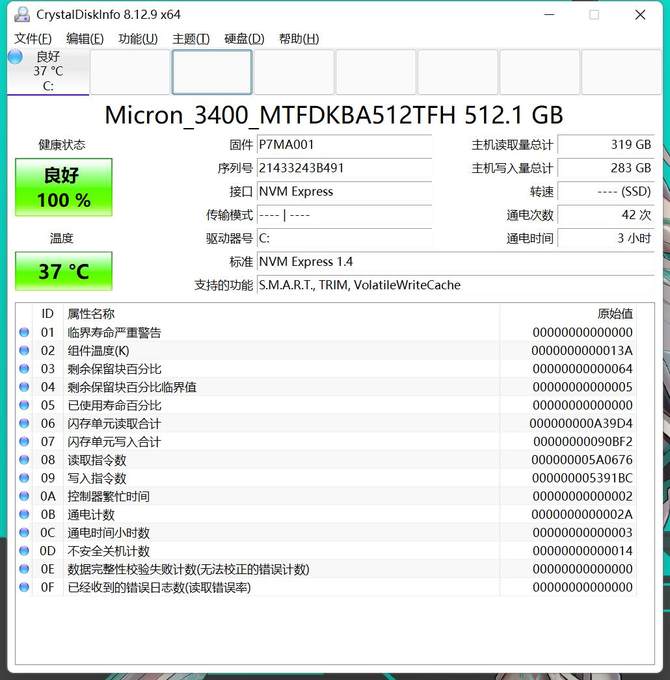Viewport: 670px width, 680px height.
Task: Open the 主题(T) menu
Action: (x=191, y=39)
